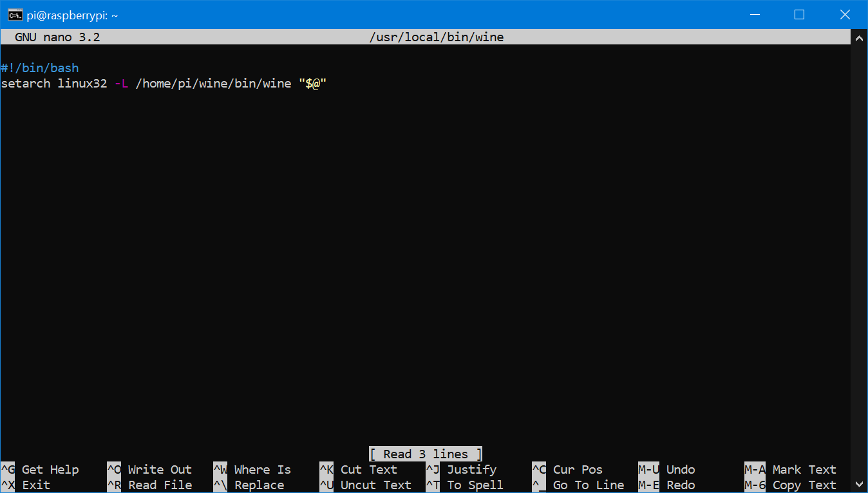
Task: Click the scrollbar down arrow
Action: 859,484
